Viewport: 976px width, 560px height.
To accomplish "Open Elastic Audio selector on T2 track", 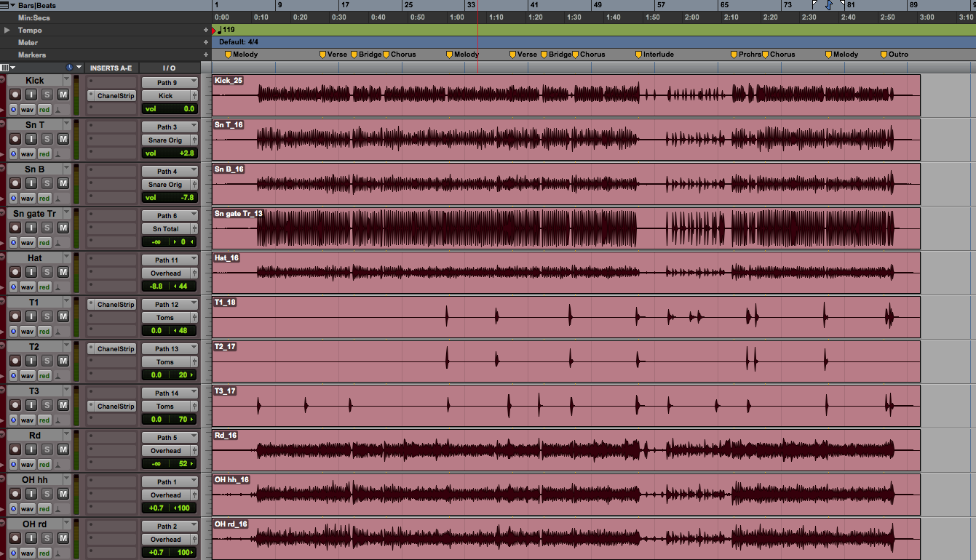I will click(x=57, y=376).
